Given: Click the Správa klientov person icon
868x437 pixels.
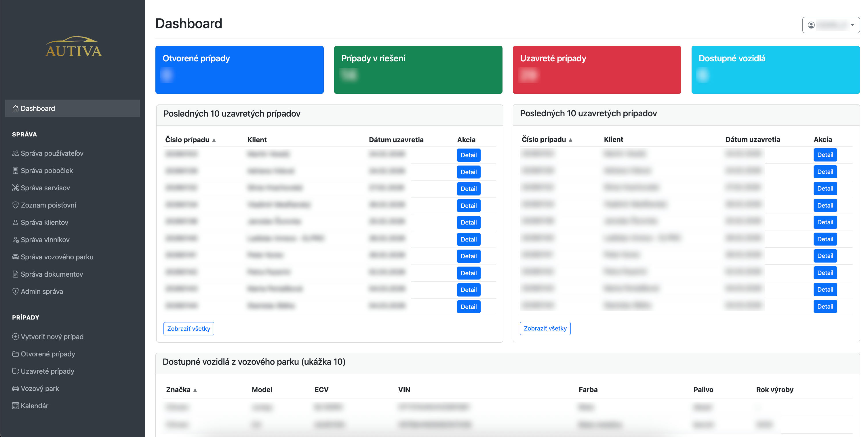Looking at the screenshot, I should tap(16, 222).
